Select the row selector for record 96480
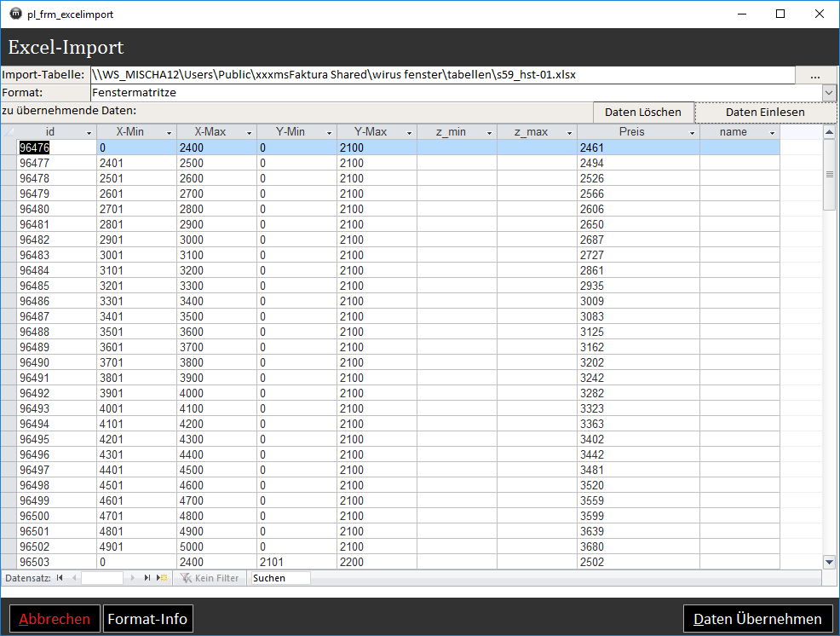840x636 pixels. [9, 209]
